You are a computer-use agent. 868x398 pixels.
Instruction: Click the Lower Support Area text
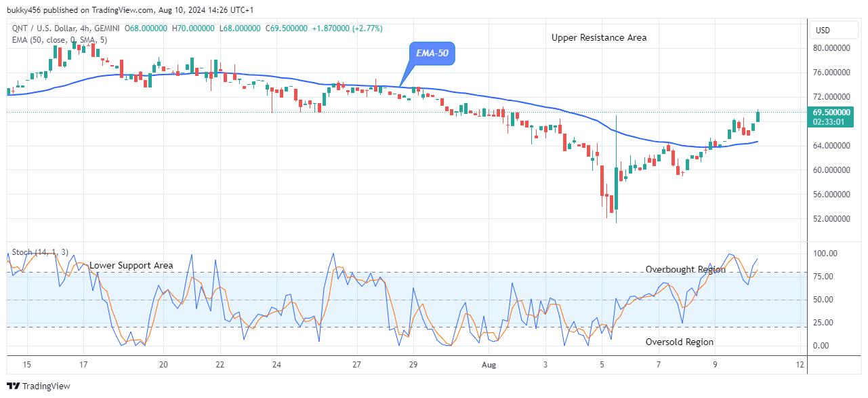coord(131,265)
